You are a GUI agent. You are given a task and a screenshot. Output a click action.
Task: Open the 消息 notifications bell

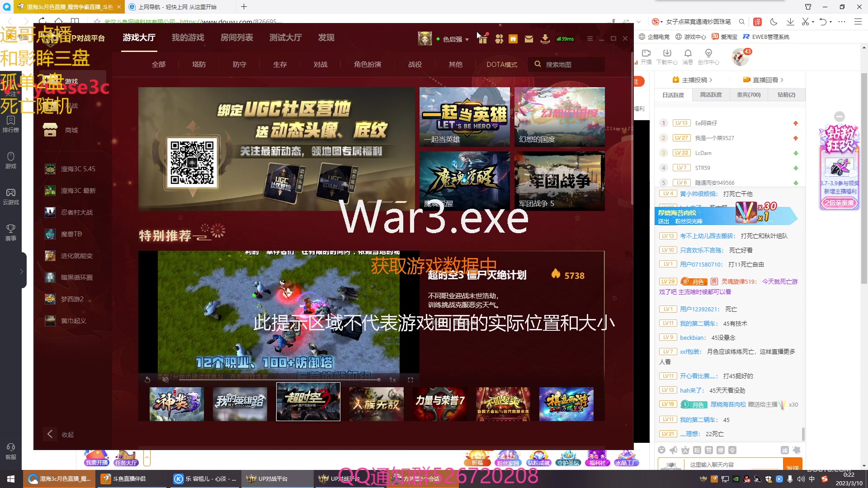(x=688, y=56)
